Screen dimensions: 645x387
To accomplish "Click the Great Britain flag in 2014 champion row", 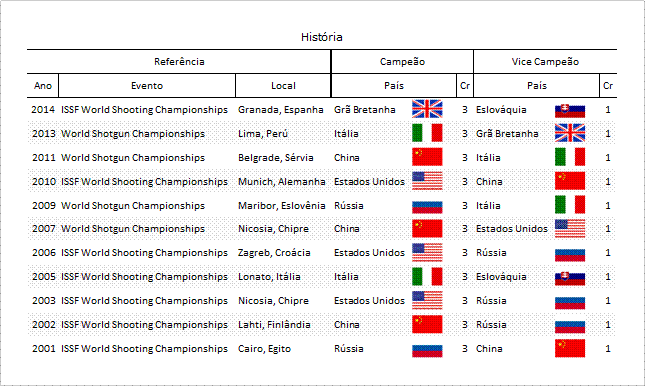I will 427,109.
